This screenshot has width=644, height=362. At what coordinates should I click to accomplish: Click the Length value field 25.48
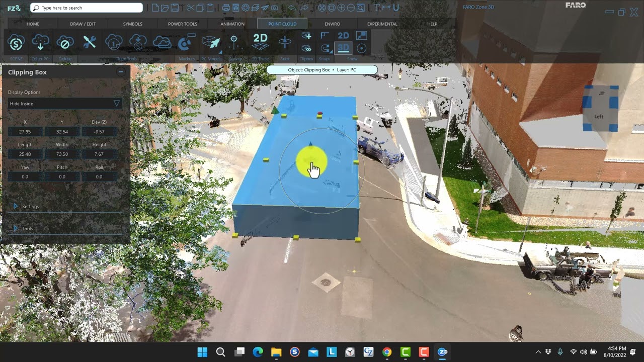click(25, 154)
